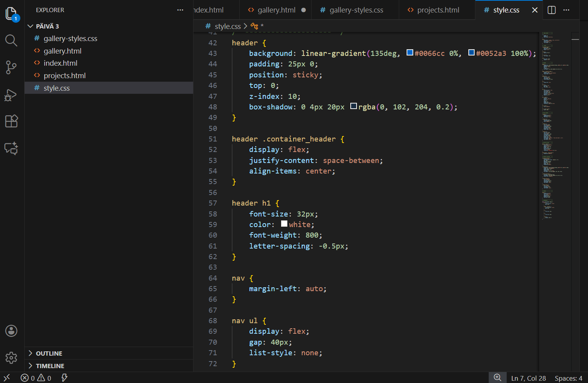Image resolution: width=588 pixels, height=383 pixels.
Task: Select the Source Control icon
Action: coord(11,67)
